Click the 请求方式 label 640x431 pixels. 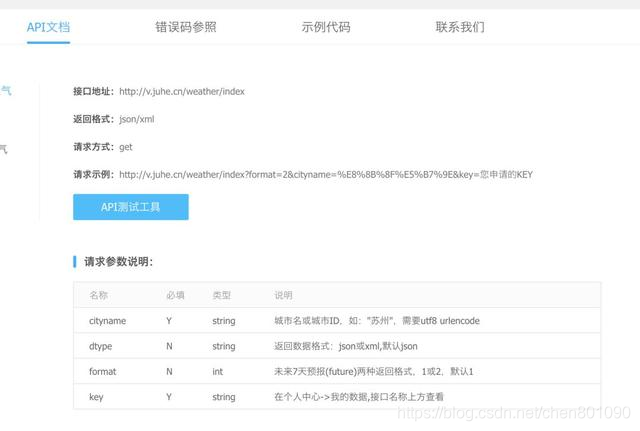click(93, 147)
